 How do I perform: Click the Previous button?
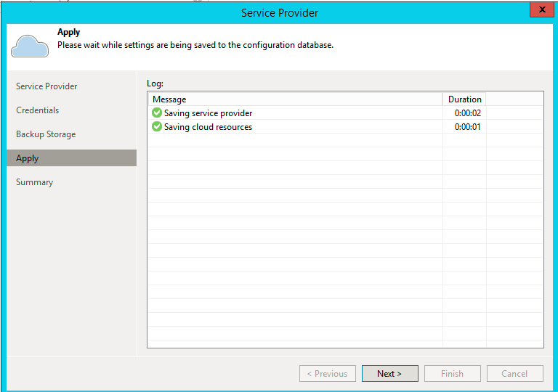[328, 374]
